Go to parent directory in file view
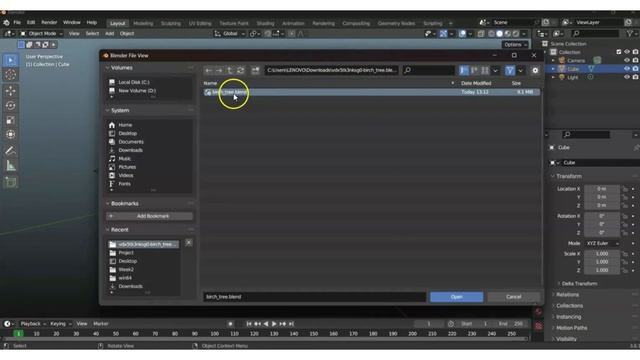The width and height of the screenshot is (640, 360). [230, 71]
